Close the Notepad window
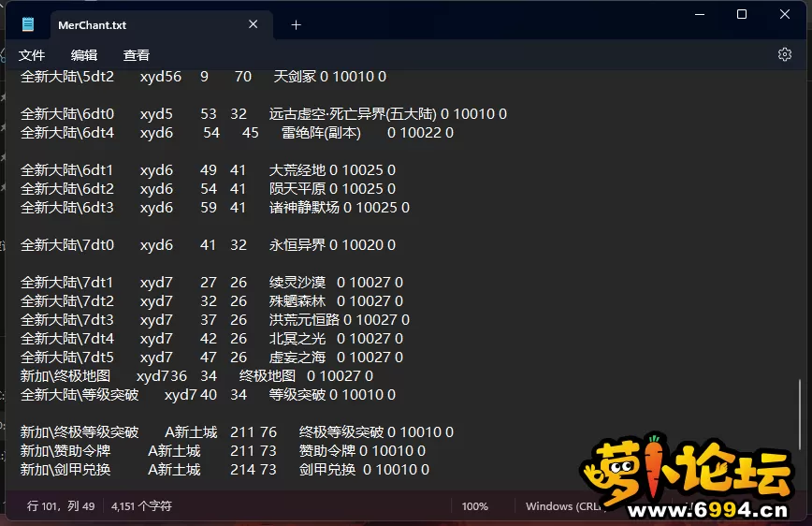 [x=785, y=14]
